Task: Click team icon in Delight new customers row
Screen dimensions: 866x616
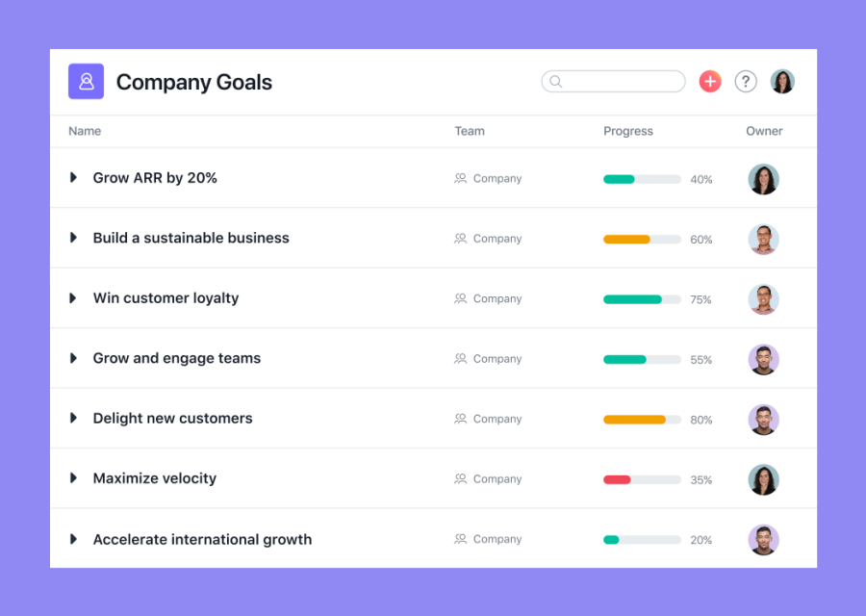Action: click(461, 419)
